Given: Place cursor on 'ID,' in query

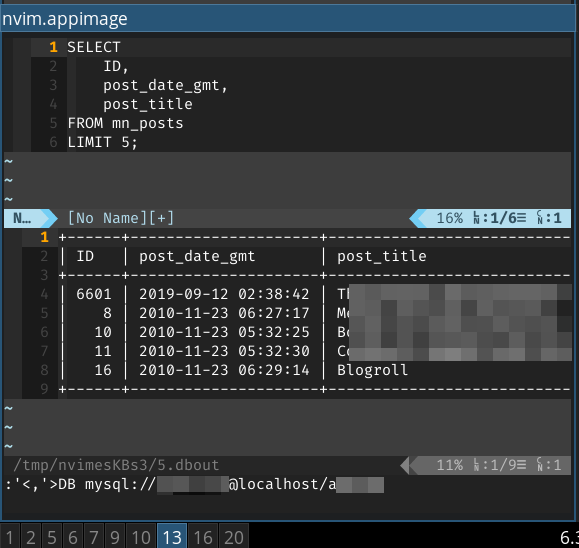Looking at the screenshot, I should pyautogui.click(x=116, y=66).
